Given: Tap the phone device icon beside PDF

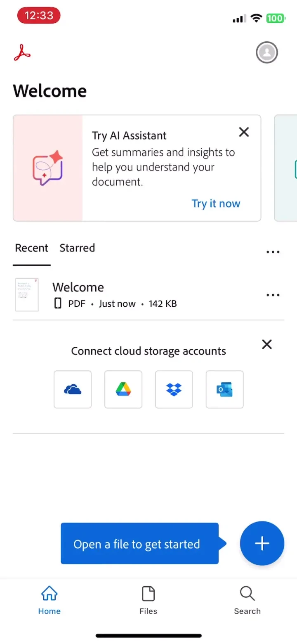Looking at the screenshot, I should [58, 304].
